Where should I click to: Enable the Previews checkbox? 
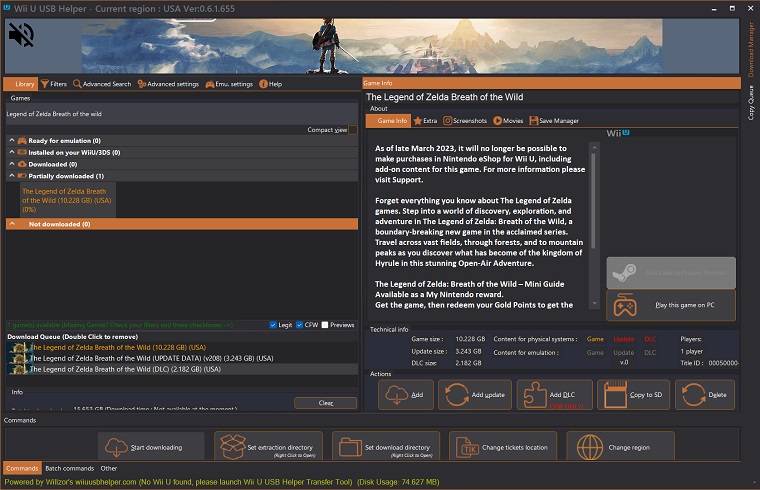pyautogui.click(x=325, y=325)
